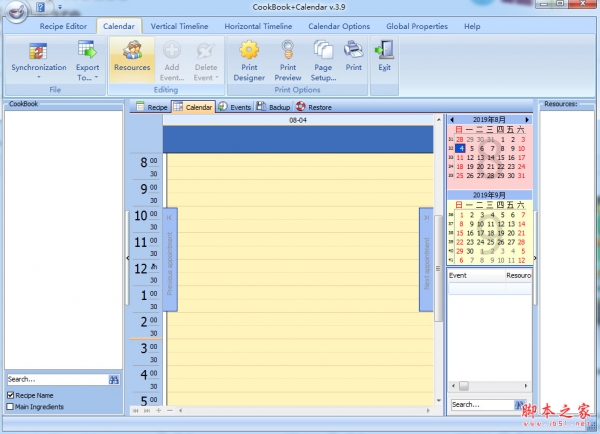The height and width of the screenshot is (434, 600).
Task: Click the minus button in navigator bar
Action: click(x=170, y=411)
